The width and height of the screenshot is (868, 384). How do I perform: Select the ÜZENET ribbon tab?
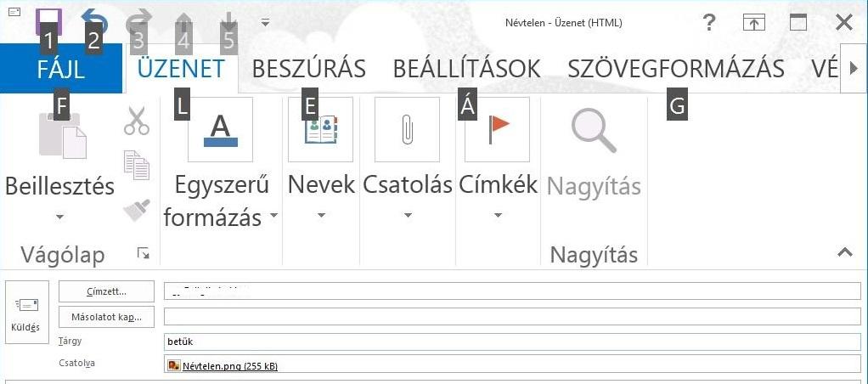(x=182, y=69)
